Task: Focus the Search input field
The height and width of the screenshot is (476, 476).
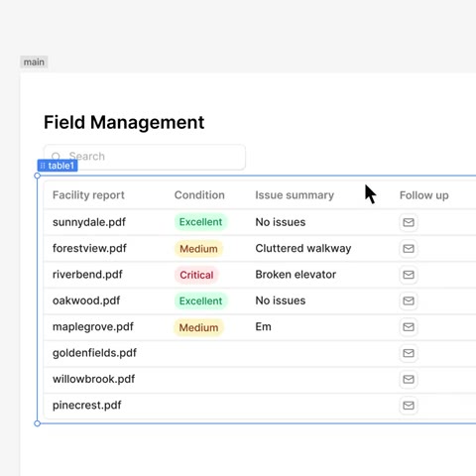Action: [x=145, y=157]
